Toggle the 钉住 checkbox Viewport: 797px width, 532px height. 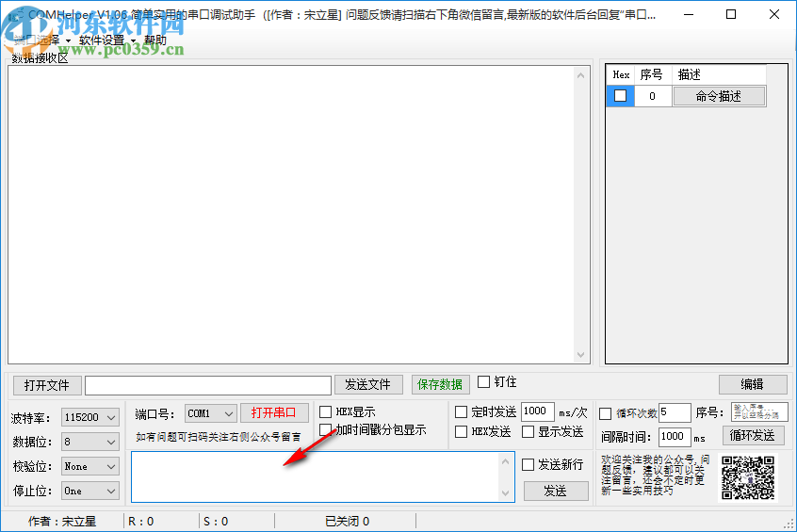click(484, 381)
